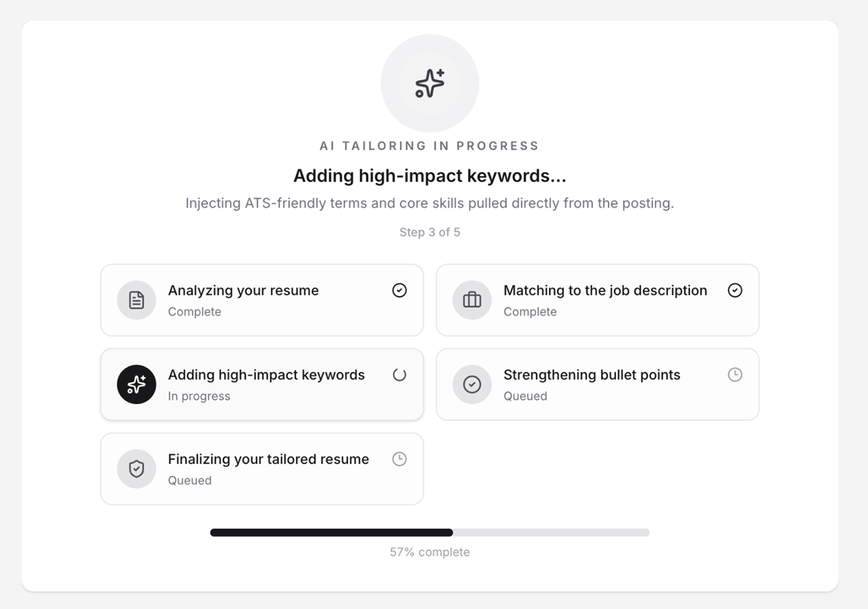Toggle the queued clock on Finalizing your tailored resume
The height and width of the screenshot is (609, 868).
(x=399, y=459)
